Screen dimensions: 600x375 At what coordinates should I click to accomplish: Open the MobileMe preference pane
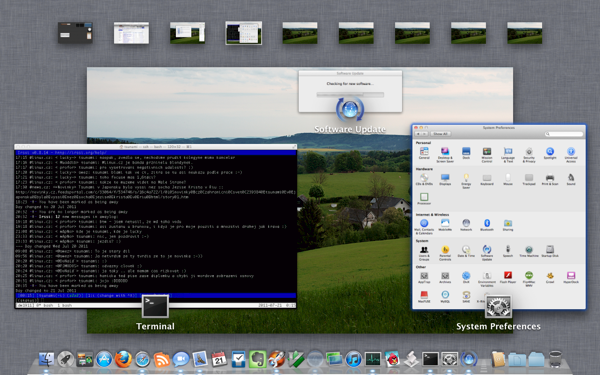(x=445, y=225)
